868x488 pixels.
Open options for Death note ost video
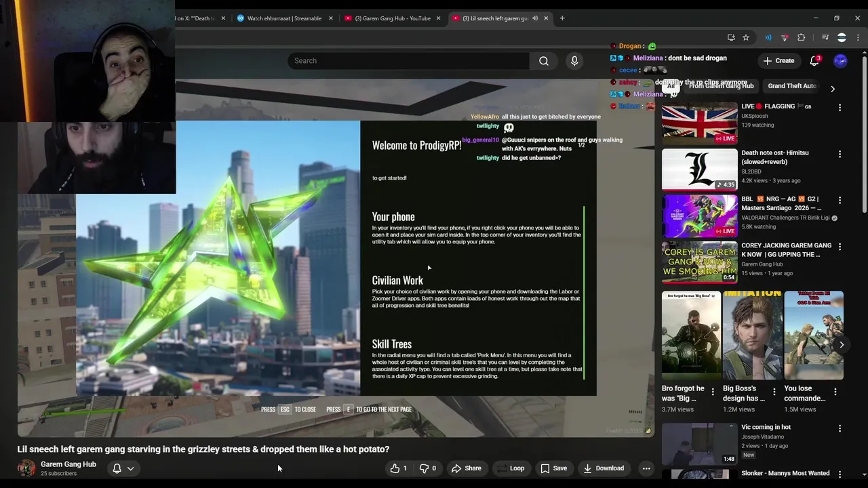[x=840, y=154]
